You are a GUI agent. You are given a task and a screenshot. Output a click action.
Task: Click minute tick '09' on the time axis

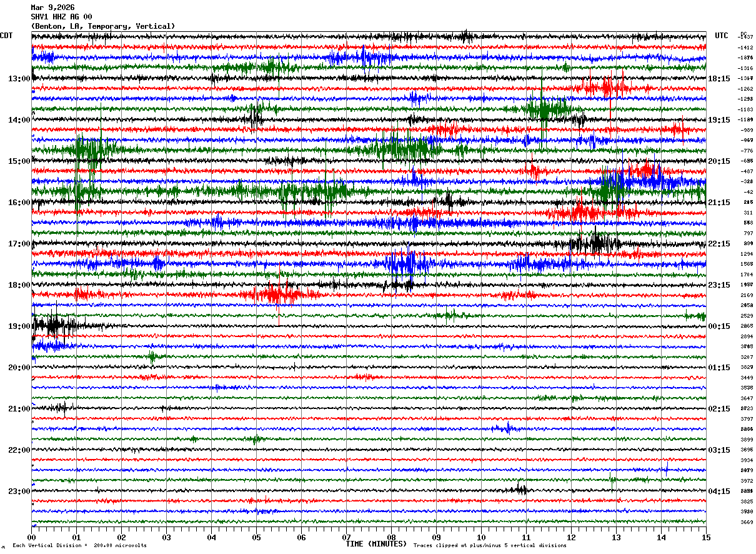436,537
